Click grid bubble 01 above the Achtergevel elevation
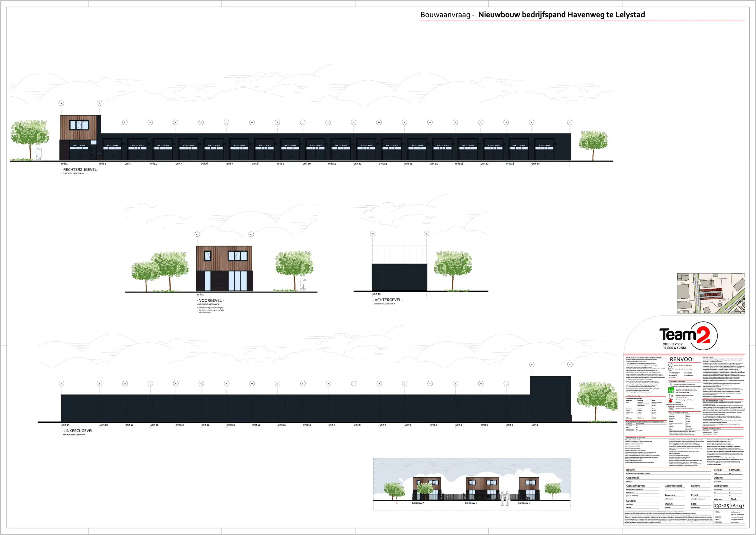The height and width of the screenshot is (535, 756). (x=426, y=234)
